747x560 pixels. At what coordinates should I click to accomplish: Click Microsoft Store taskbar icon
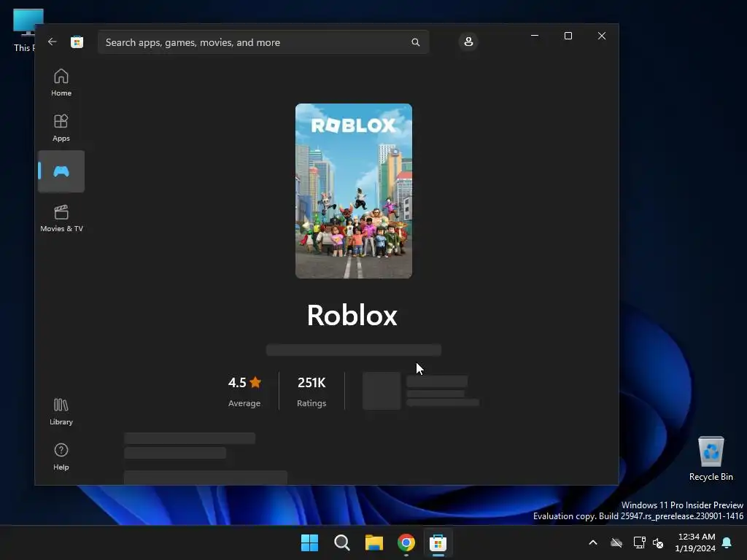tap(438, 542)
